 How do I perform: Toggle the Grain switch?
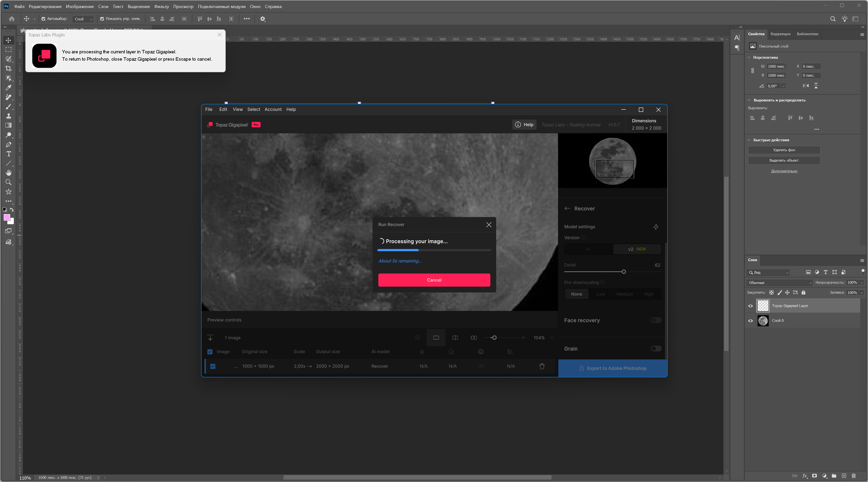point(656,349)
